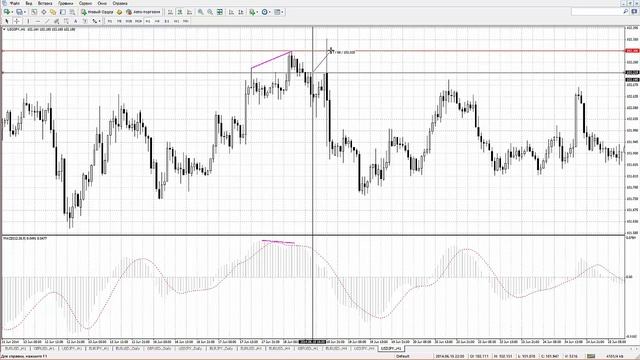Select the Text Label tool

[85, 21]
